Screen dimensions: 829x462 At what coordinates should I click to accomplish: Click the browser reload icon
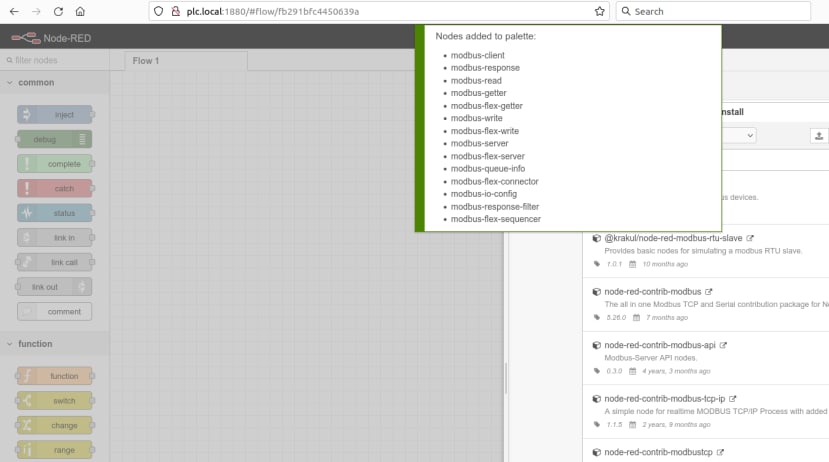pyautogui.click(x=58, y=11)
